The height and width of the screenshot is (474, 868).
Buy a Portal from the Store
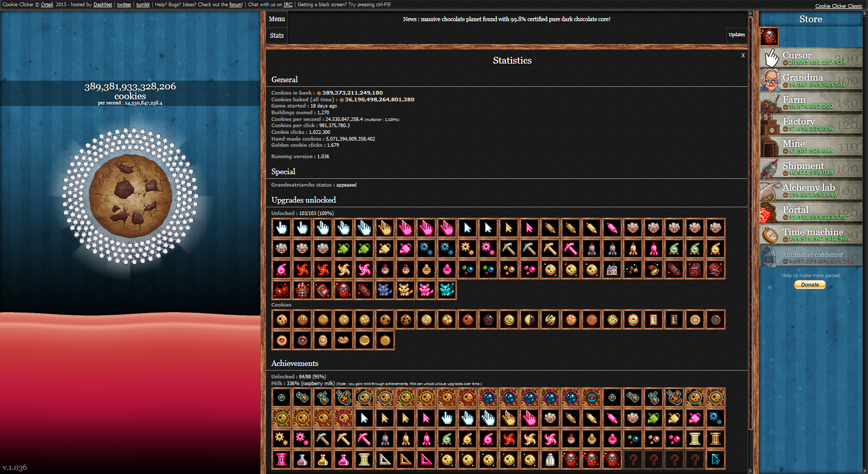(x=811, y=213)
